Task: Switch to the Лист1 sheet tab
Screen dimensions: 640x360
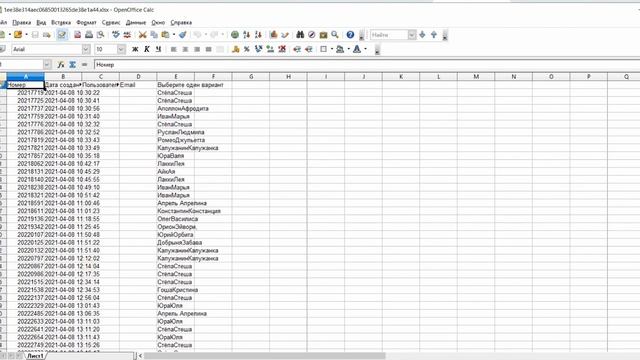Action: tap(36, 356)
